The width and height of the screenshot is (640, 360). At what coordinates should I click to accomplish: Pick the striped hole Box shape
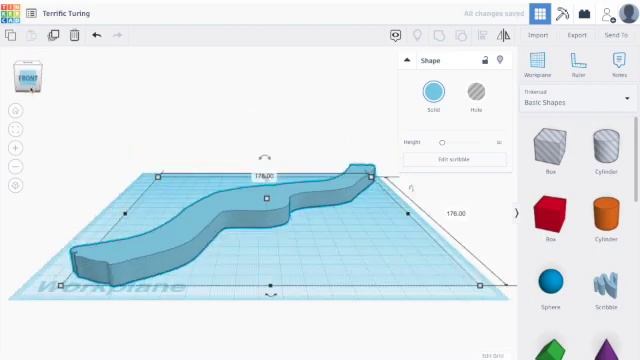[550, 147]
